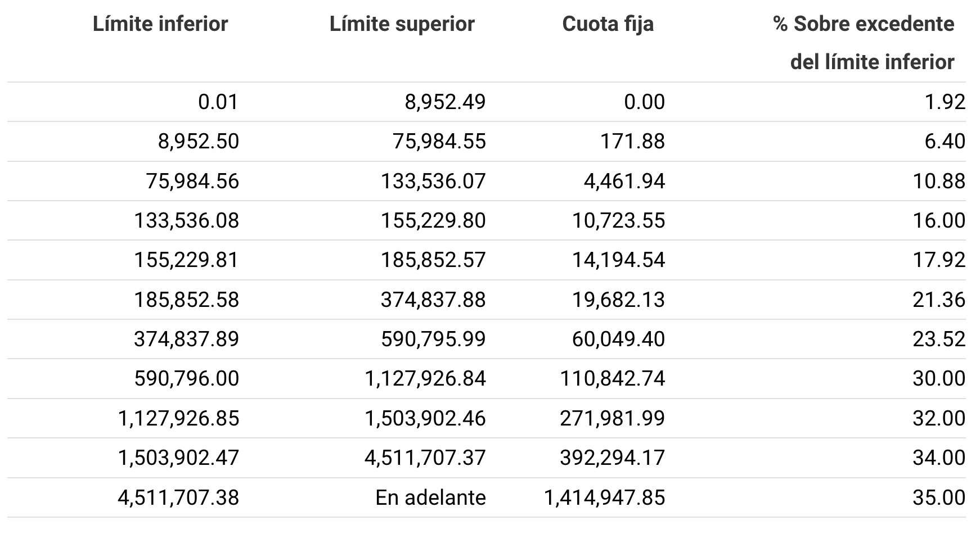Click the 32.00 percentage cell
This screenshot has height=534, width=980.
(939, 418)
